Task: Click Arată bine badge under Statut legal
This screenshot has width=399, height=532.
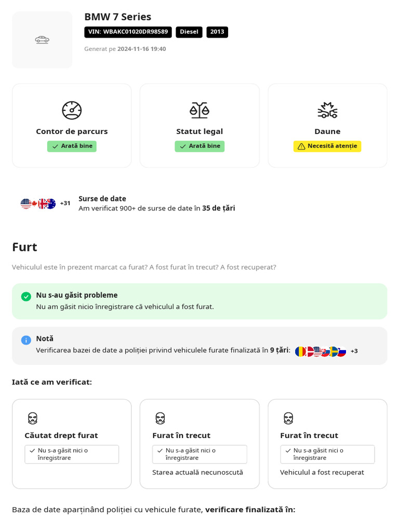Action: [199, 146]
